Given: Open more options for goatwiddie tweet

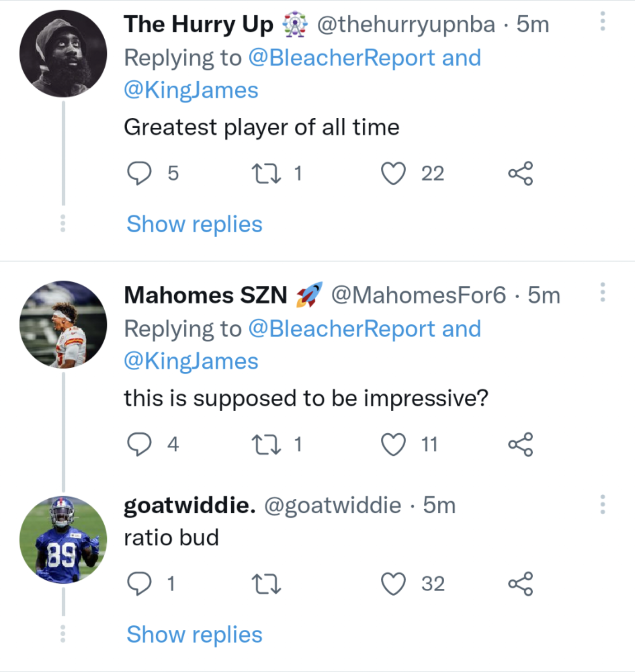Looking at the screenshot, I should coord(603,505).
